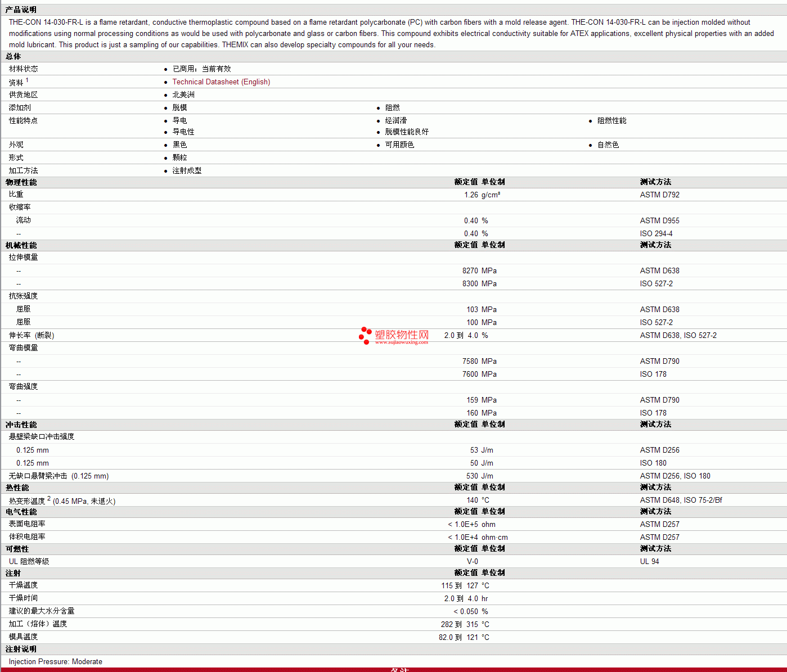787x672 pixels.
Task: Click the 导电性 feature entry
Action: point(183,132)
